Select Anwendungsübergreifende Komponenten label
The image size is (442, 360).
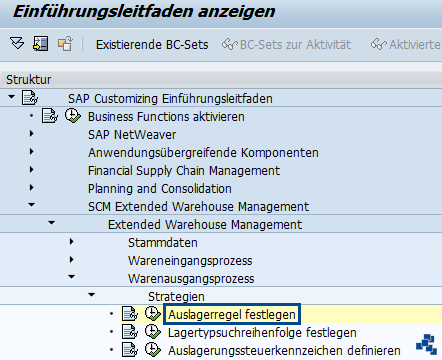[203, 153]
